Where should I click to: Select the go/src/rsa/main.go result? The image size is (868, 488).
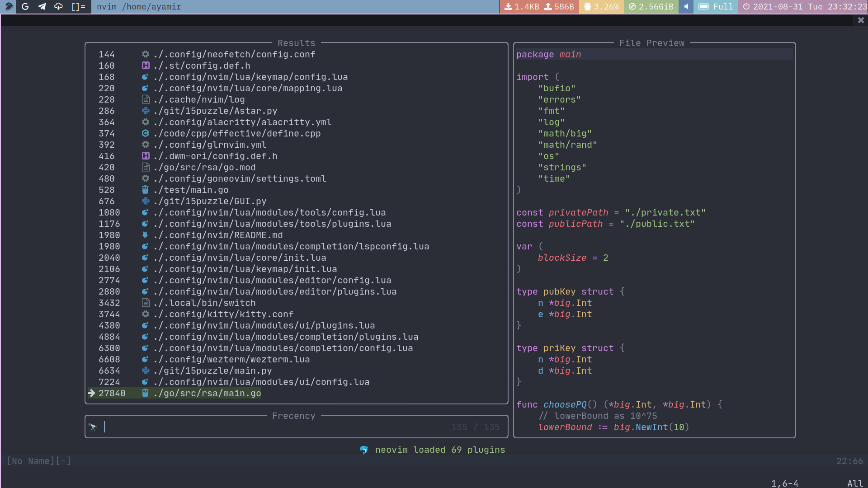pyautogui.click(x=208, y=393)
